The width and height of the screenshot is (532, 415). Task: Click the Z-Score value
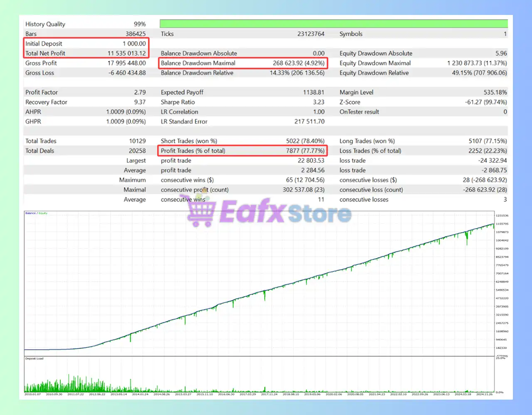pyautogui.click(x=486, y=102)
